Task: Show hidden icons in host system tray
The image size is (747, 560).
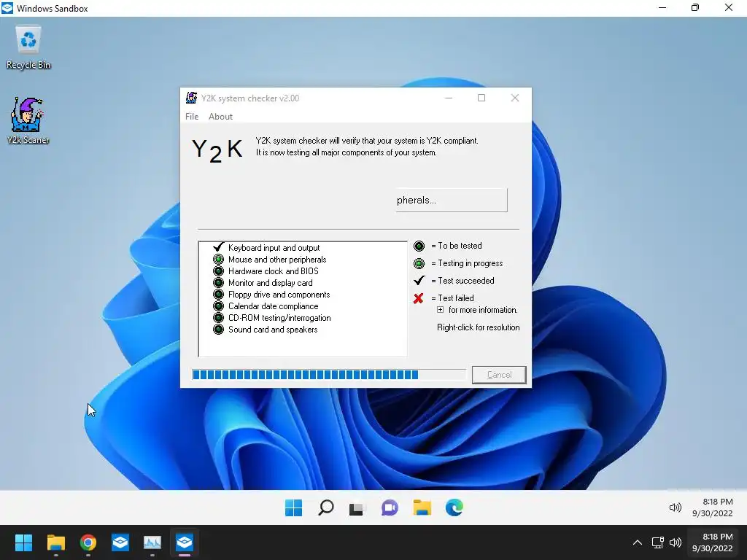Action: (637, 542)
